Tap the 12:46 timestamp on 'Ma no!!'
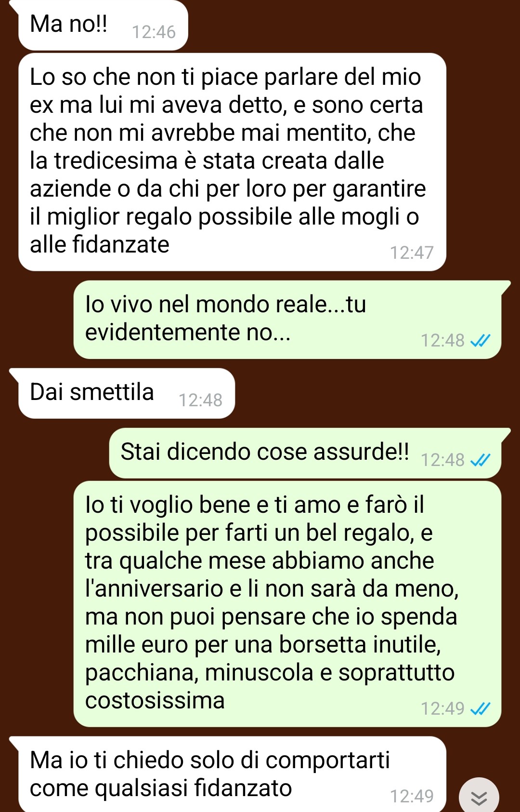The width and height of the screenshot is (520, 812). (x=154, y=32)
